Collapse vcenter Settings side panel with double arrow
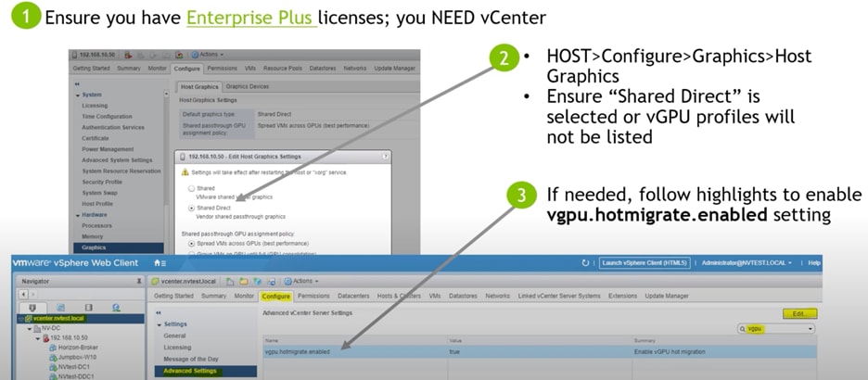The width and height of the screenshot is (868, 380). pos(158,313)
